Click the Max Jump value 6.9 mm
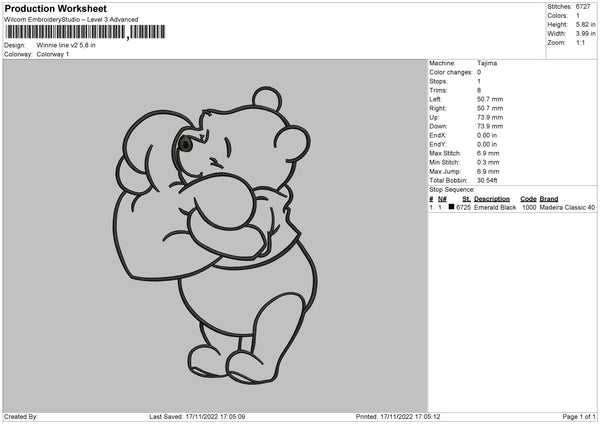The height and width of the screenshot is (424, 600). [488, 172]
